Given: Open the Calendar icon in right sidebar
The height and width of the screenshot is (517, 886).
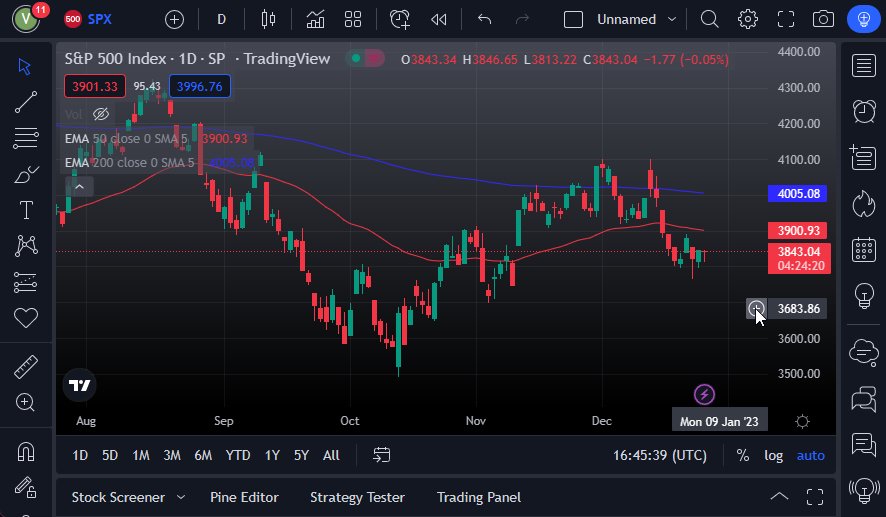Looking at the screenshot, I should [862, 250].
